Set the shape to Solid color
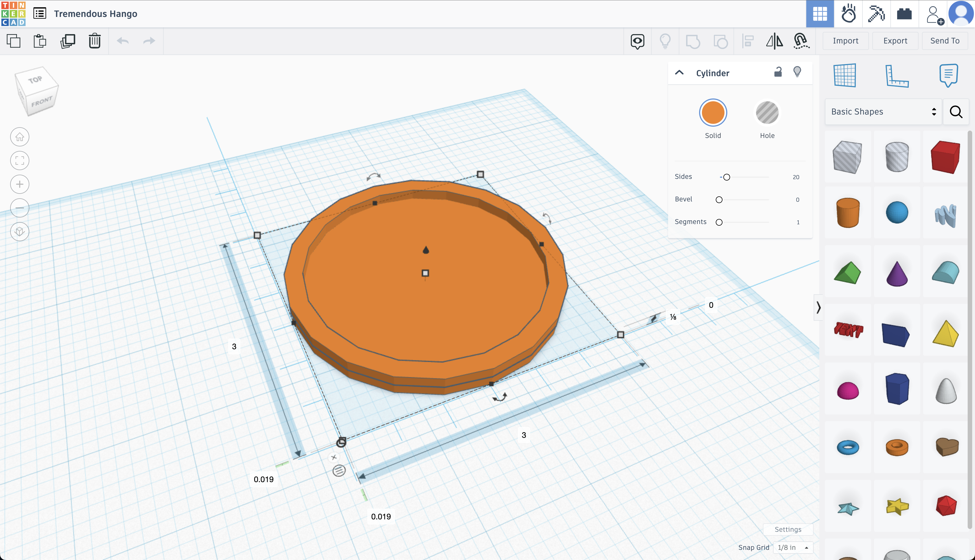This screenshot has width=975, height=560. [713, 113]
